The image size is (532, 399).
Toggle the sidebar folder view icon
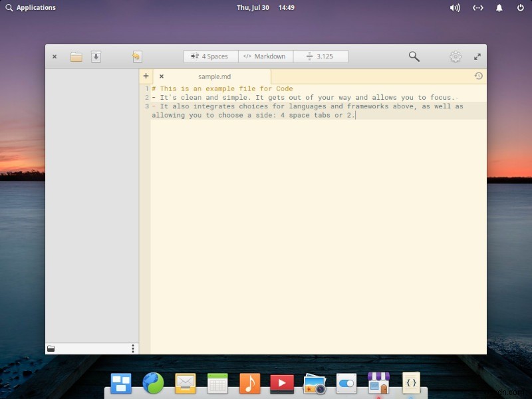click(x=51, y=348)
